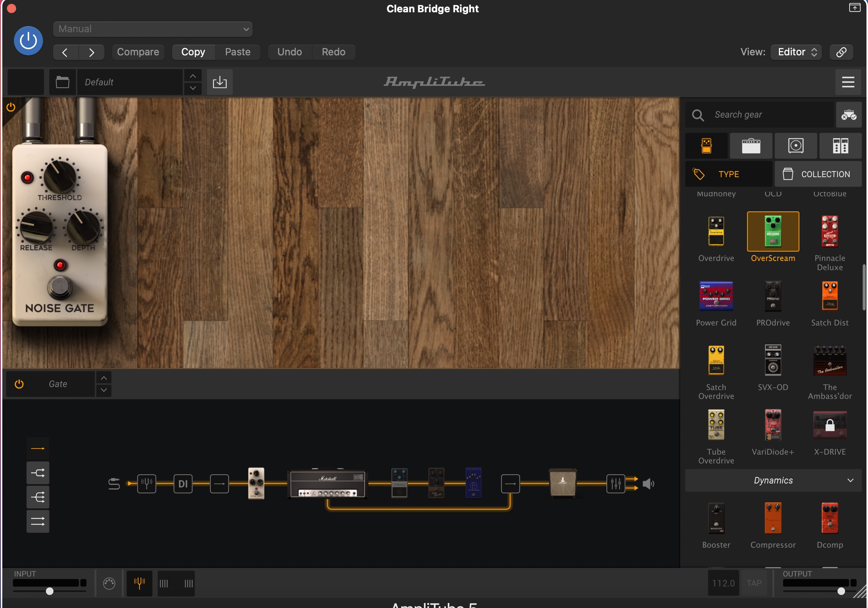The height and width of the screenshot is (608, 868).
Task: Open the preset browser folder icon
Action: point(62,82)
